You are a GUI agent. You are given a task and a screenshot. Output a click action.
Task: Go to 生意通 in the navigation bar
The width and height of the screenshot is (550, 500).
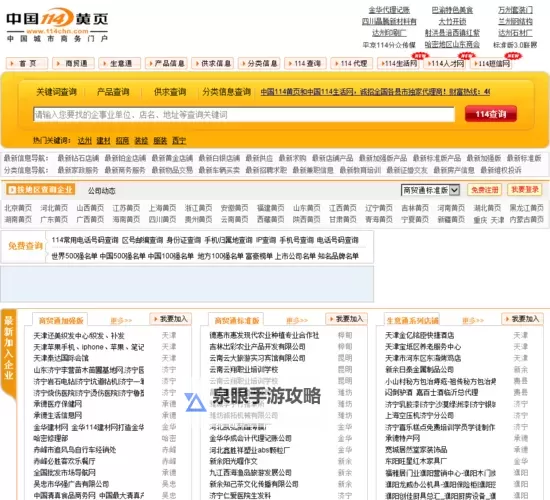point(120,64)
